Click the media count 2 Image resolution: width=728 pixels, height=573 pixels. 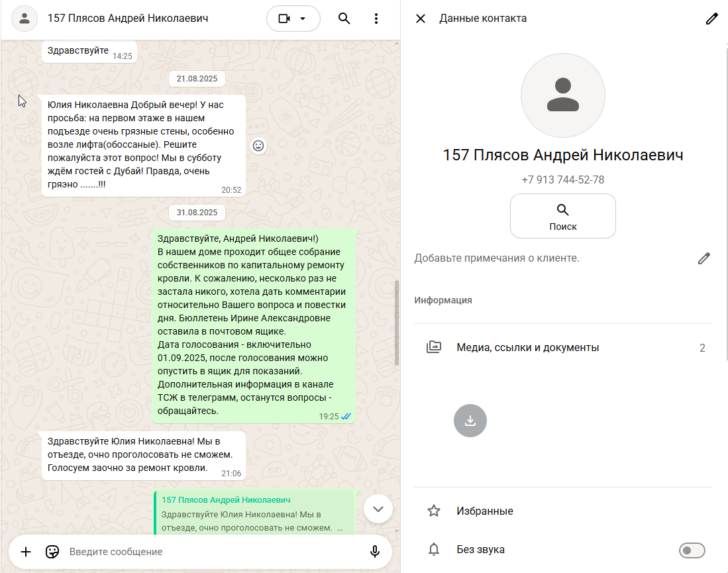click(702, 348)
